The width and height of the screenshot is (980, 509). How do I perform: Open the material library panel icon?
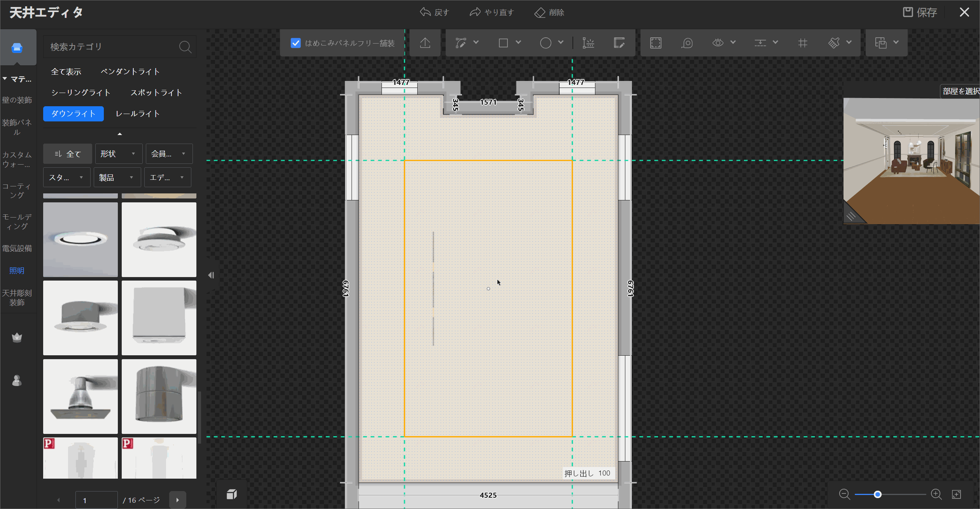click(17, 48)
